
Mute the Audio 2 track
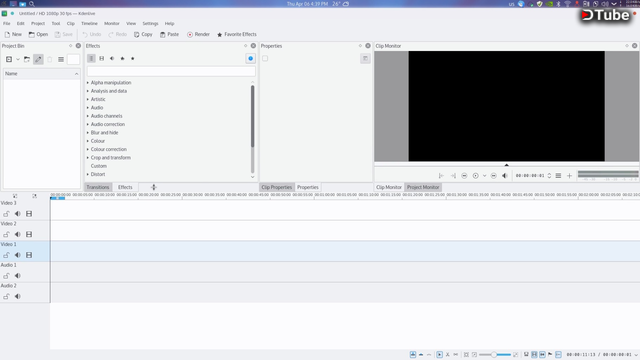click(18, 297)
